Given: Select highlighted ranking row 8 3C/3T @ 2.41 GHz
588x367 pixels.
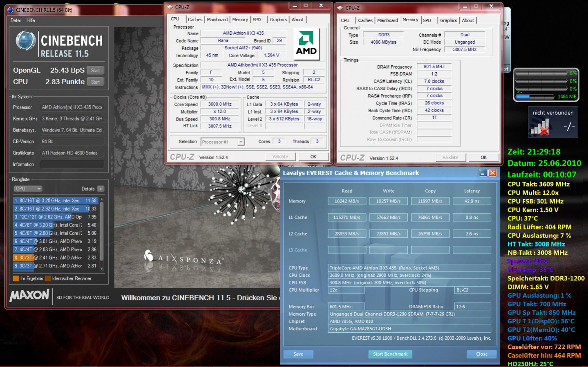Looking at the screenshot, I should point(56,258).
